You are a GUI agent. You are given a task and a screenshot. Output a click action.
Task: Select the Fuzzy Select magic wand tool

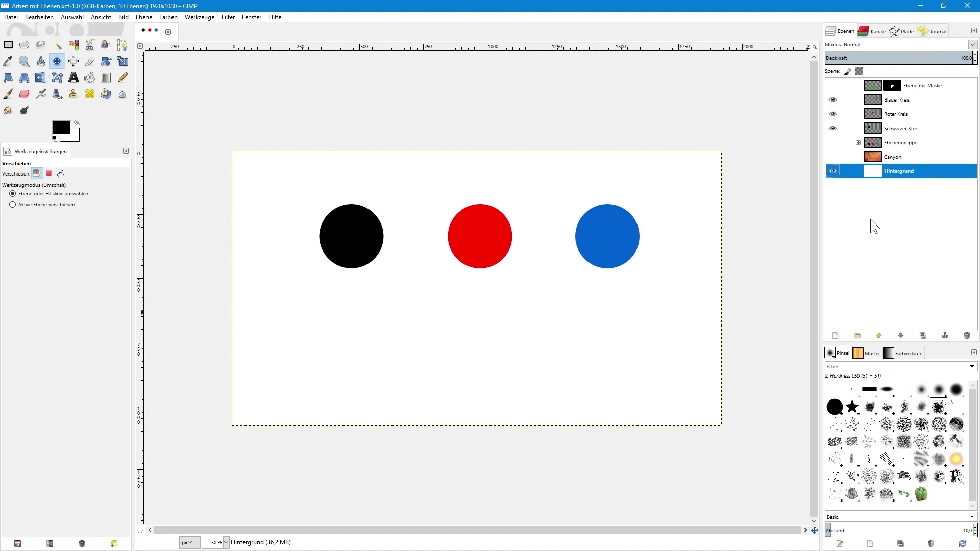[x=57, y=45]
